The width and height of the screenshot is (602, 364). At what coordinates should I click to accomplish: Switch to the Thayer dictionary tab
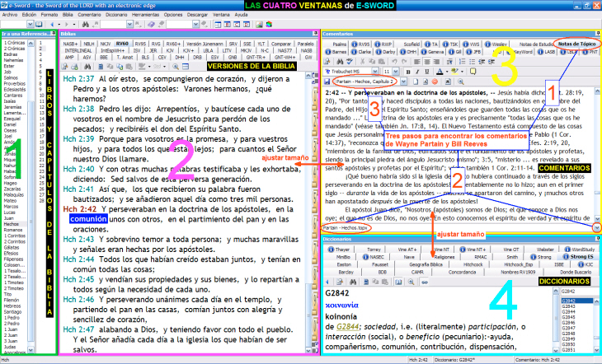coord(339,250)
